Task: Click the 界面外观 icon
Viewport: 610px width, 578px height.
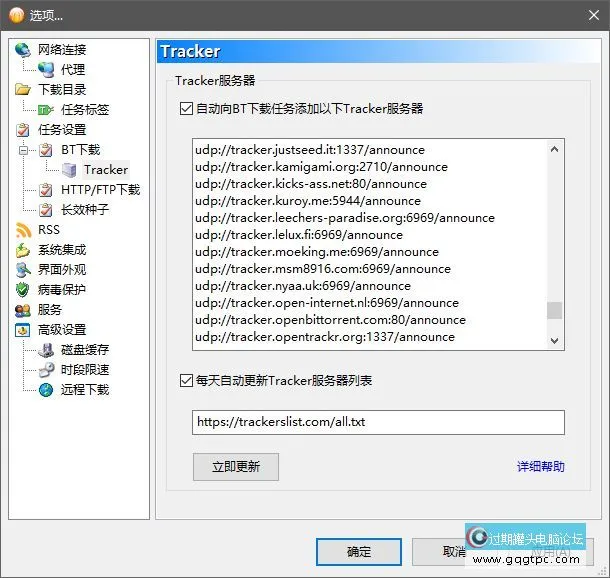Action: [x=23, y=270]
